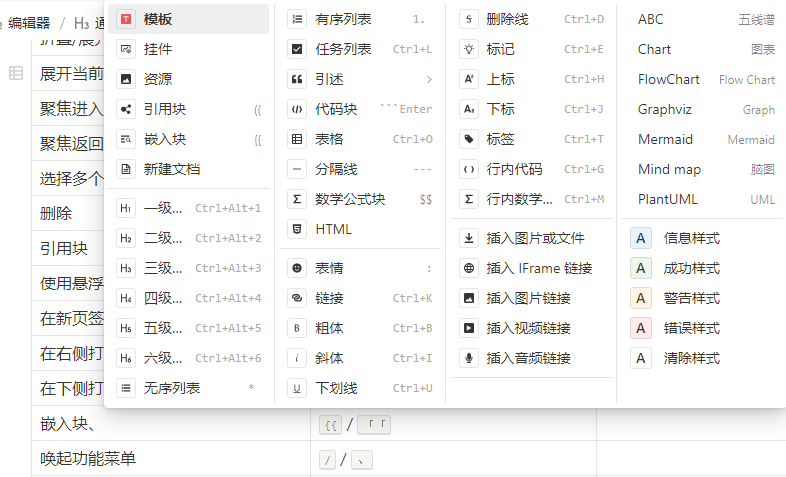
Task: Click the H4 heading icon
Action: pos(126,298)
